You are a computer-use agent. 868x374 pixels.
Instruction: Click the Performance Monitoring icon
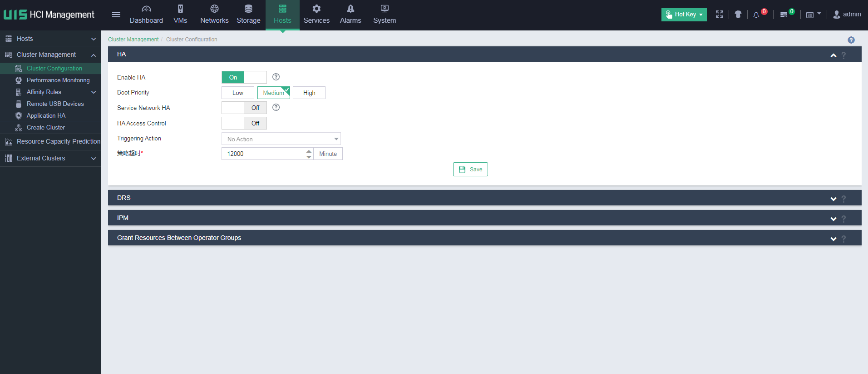[x=19, y=80]
